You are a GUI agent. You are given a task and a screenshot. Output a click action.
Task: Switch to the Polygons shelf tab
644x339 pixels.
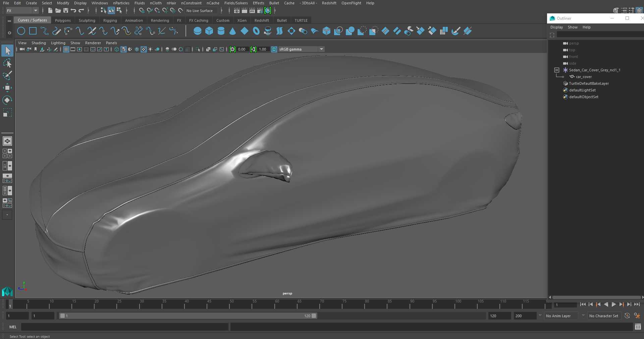tap(63, 20)
